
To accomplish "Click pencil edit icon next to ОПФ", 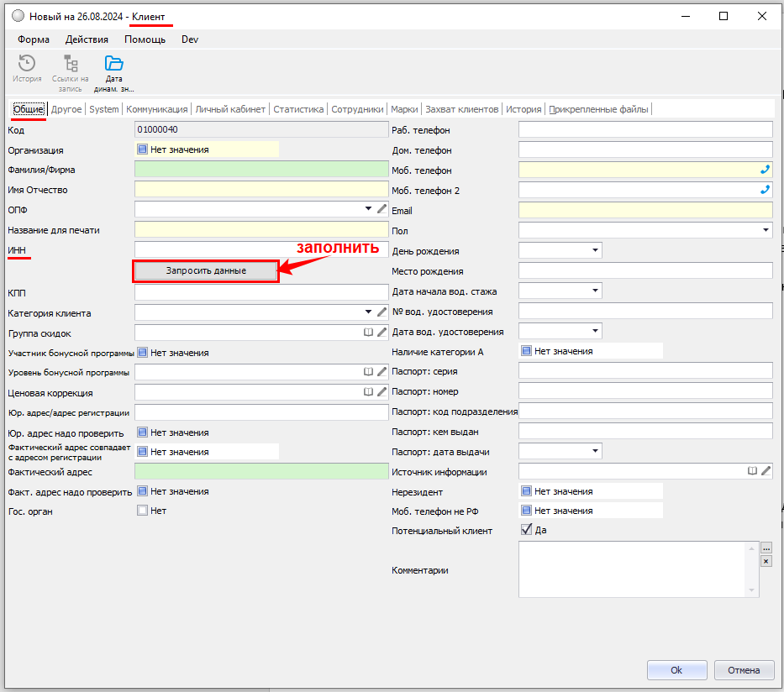I will coord(382,209).
